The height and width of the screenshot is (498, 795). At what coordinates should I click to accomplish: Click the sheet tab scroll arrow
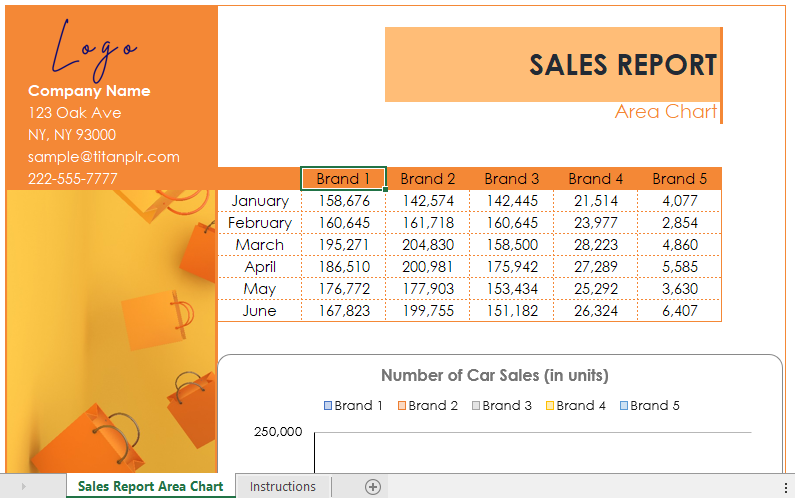(24, 487)
